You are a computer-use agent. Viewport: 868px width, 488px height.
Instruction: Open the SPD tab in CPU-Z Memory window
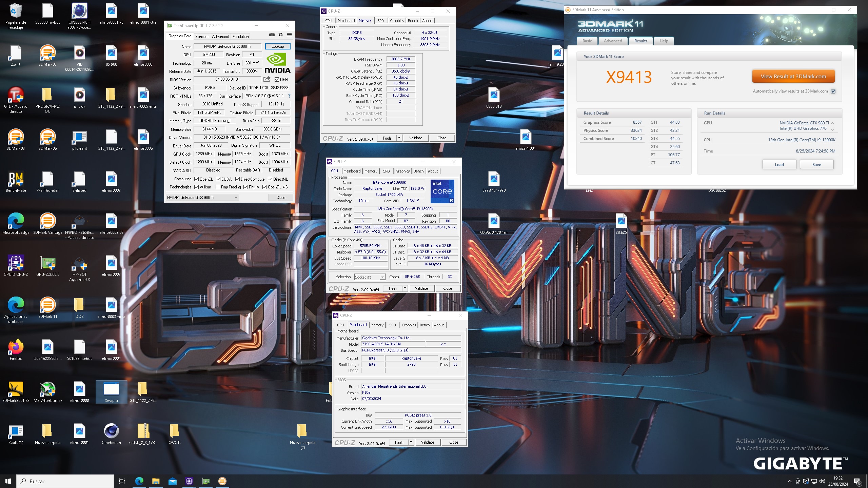(x=381, y=21)
